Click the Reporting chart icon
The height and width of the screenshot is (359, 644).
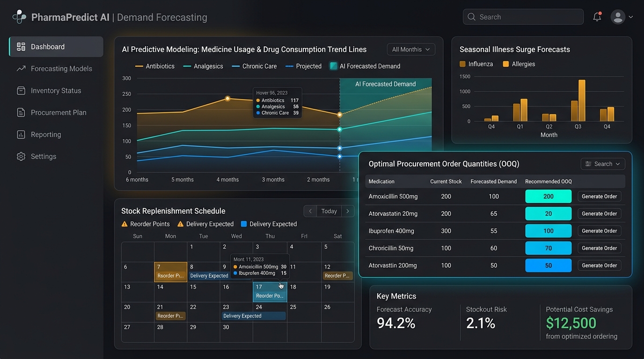pyautogui.click(x=21, y=135)
